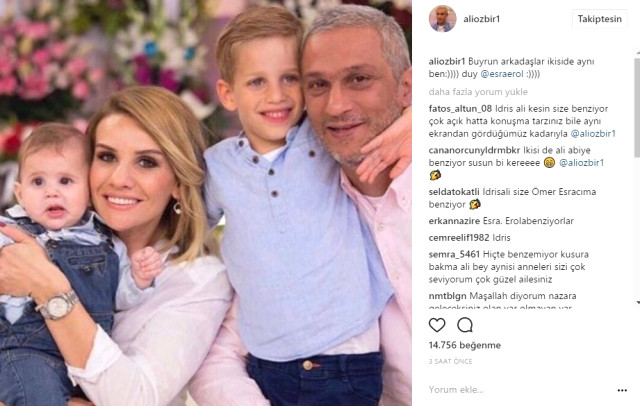
Task: Expand daha fazla yorum yükle
Action: click(x=478, y=92)
